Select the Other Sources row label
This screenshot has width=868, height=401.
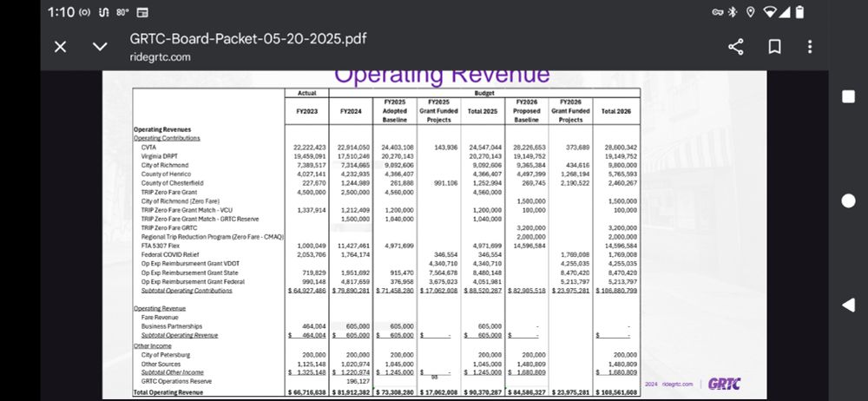point(161,364)
